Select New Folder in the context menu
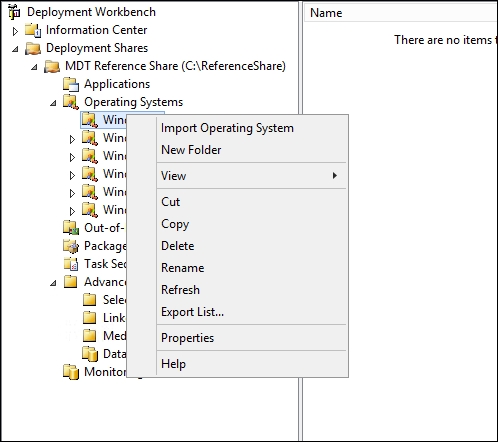Viewport: 498px width, 442px height. click(x=191, y=150)
